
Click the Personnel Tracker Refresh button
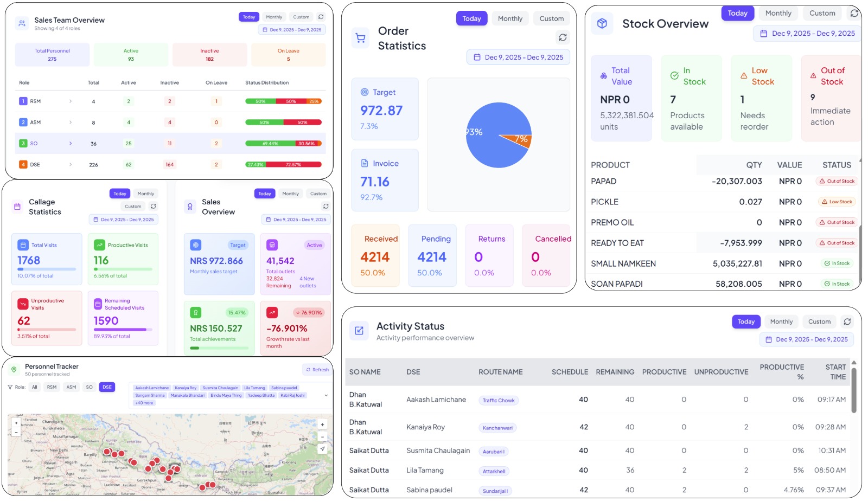(x=317, y=370)
